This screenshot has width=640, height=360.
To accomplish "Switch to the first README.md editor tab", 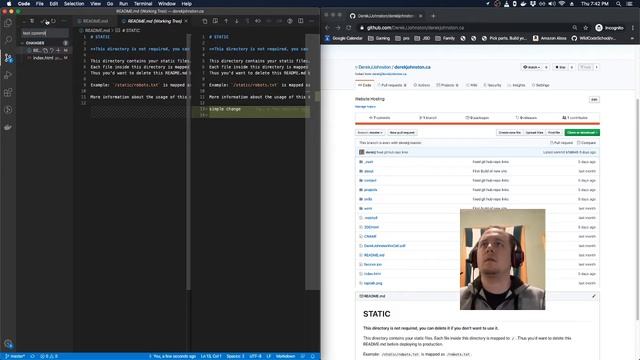I will tap(95, 21).
